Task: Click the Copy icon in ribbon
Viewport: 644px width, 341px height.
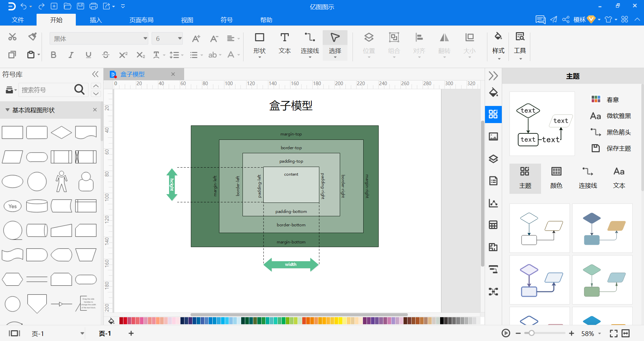Action: pyautogui.click(x=12, y=54)
